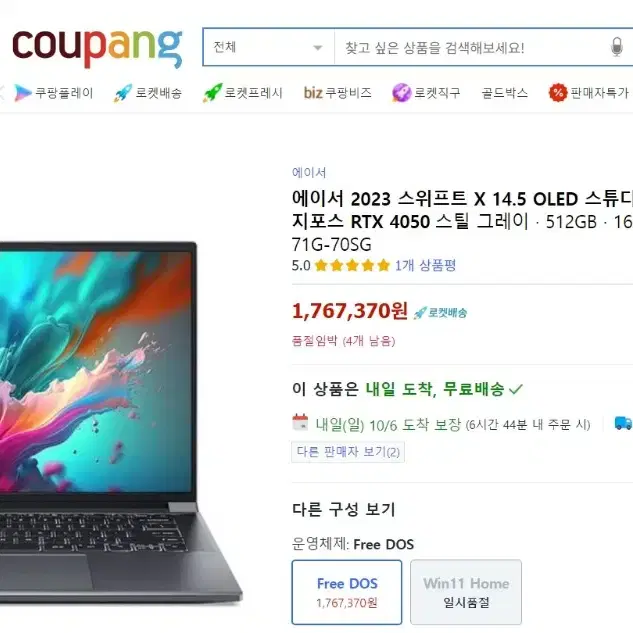The width and height of the screenshot is (633, 633).
Task: Open the 쿠팡비즈 menu item
Action: click(x=337, y=93)
